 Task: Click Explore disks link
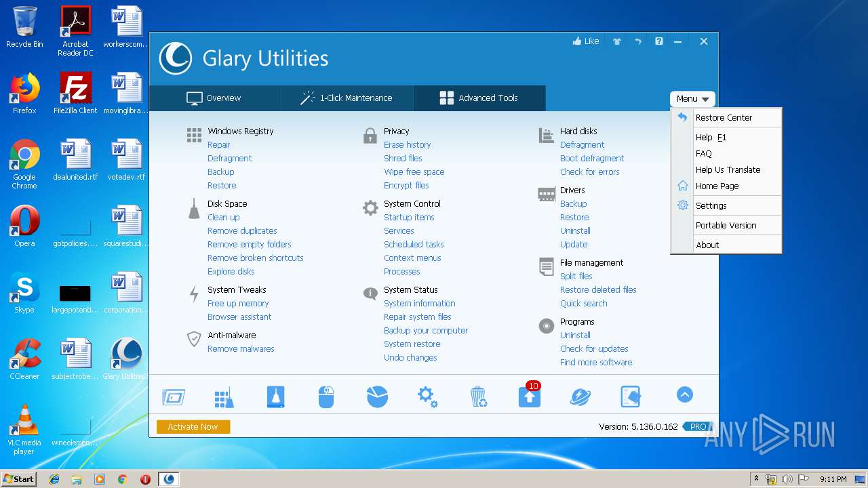[231, 272]
